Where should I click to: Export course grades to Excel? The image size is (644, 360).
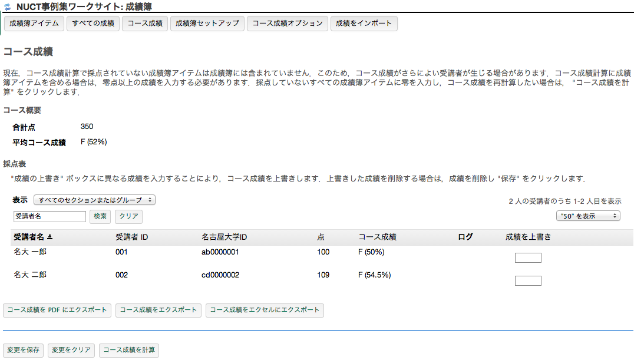(265, 310)
